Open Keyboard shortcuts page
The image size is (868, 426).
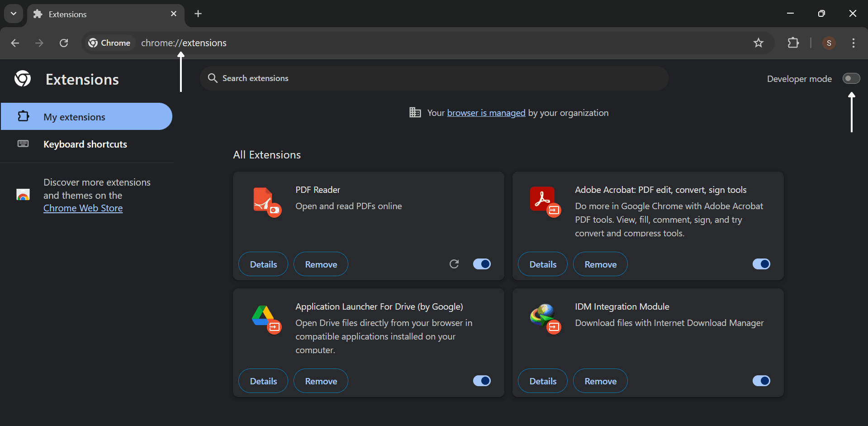tap(86, 144)
